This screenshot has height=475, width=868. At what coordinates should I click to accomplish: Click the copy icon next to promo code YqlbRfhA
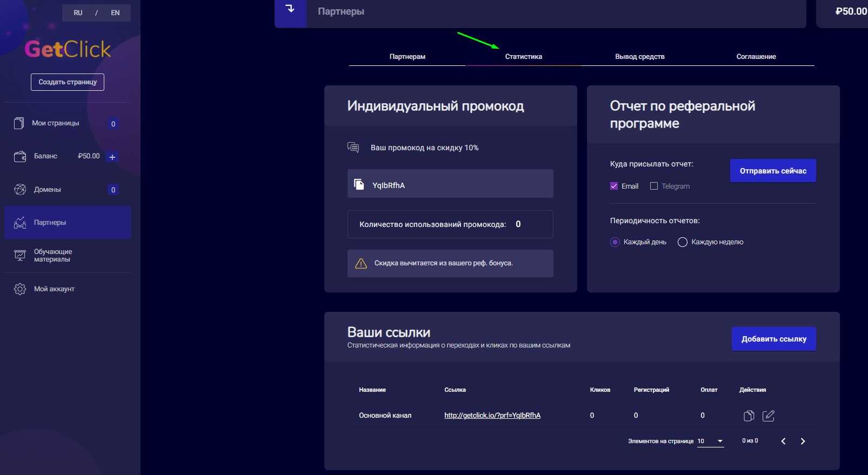pyautogui.click(x=359, y=184)
